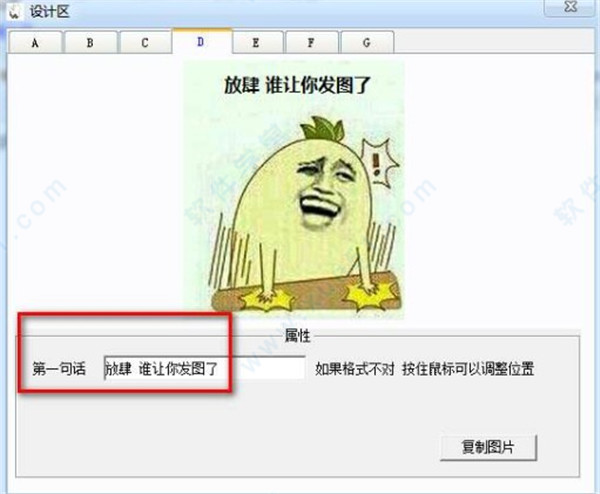Switch to tab G
This screenshot has height=494, width=600.
click(367, 42)
